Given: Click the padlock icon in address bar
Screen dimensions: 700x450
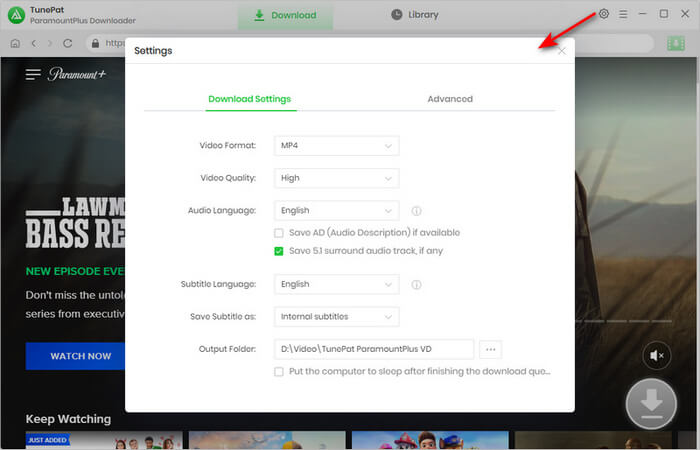Looking at the screenshot, I should pos(95,43).
